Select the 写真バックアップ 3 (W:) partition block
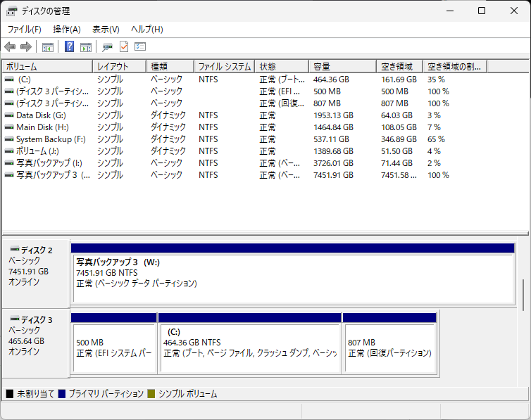531x420 pixels. click(292, 278)
